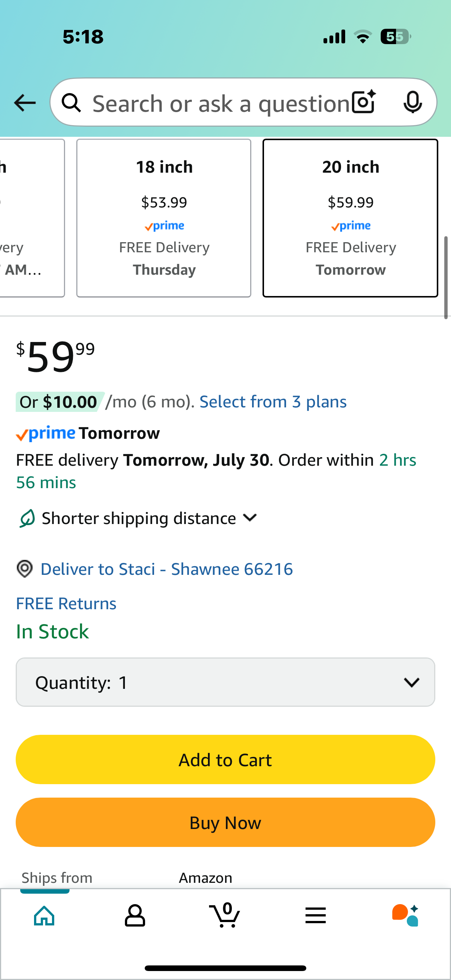Screen dimensions: 451x980
Task: Open the shopping cart icon
Action: point(225,915)
